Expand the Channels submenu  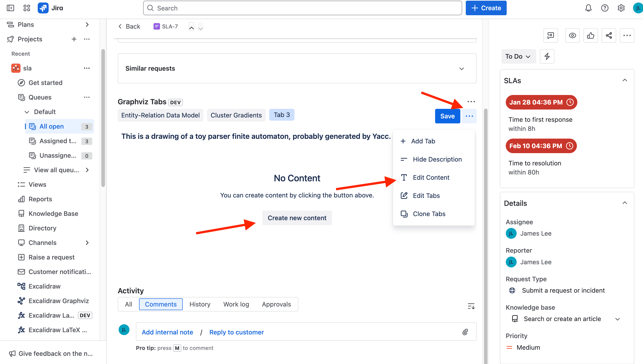tap(87, 242)
